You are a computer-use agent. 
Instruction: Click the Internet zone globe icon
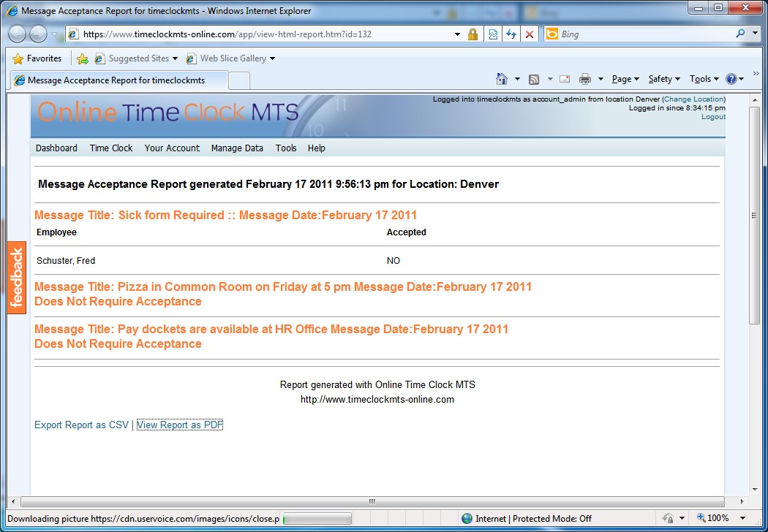tap(467, 518)
